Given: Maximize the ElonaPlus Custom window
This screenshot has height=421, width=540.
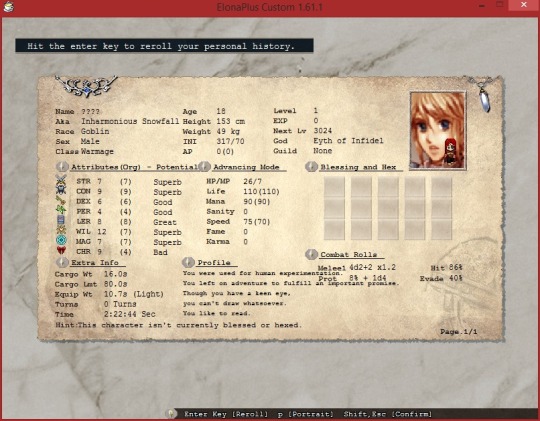Looking at the screenshot, I should [500, 5].
